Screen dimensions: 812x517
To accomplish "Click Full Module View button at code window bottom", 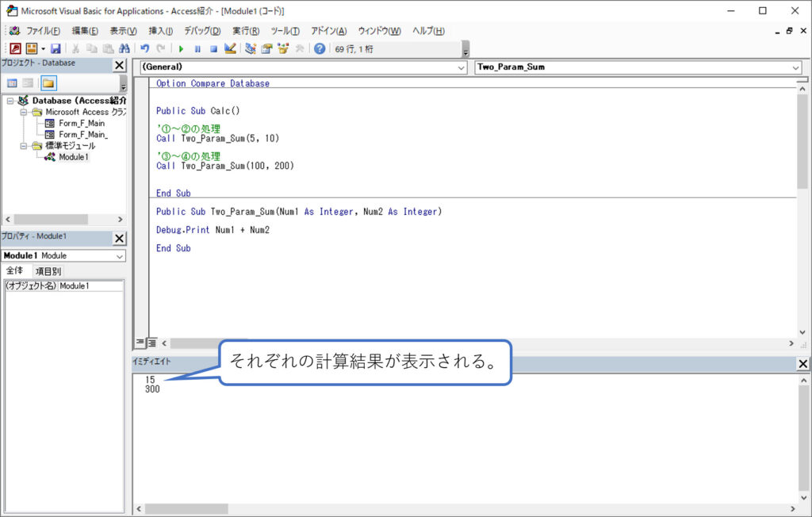I will click(151, 343).
